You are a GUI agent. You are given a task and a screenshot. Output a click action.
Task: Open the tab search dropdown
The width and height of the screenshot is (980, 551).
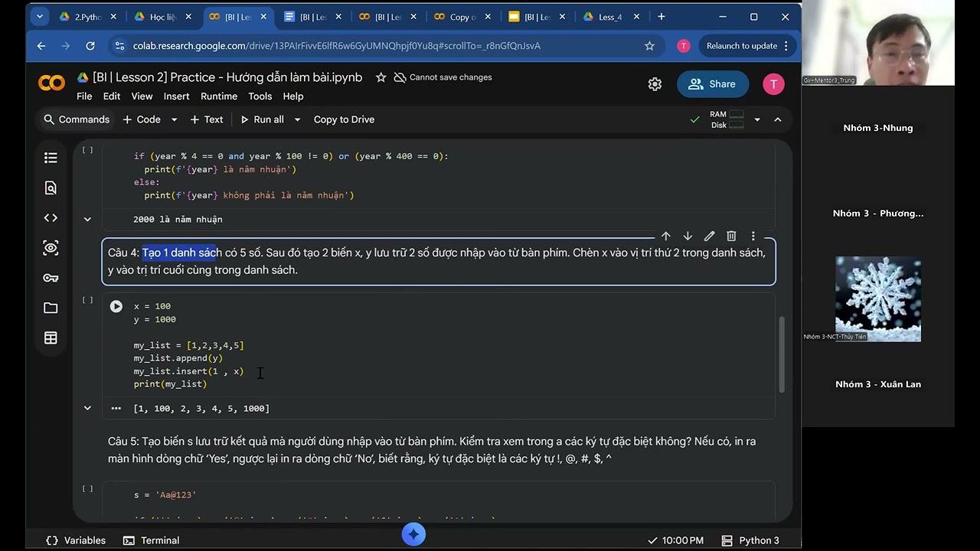40,17
